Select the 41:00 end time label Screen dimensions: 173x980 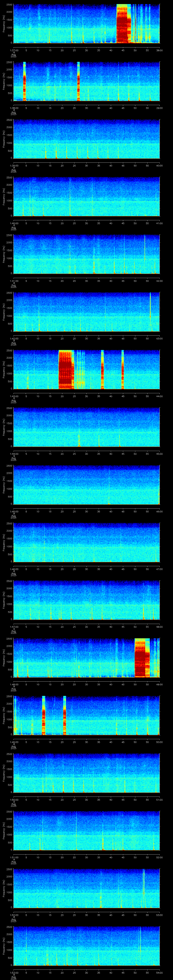[159, 223]
